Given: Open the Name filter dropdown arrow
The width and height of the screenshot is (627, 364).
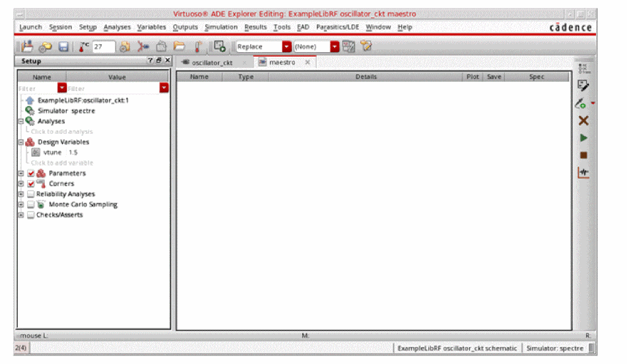Looking at the screenshot, I should [x=62, y=88].
